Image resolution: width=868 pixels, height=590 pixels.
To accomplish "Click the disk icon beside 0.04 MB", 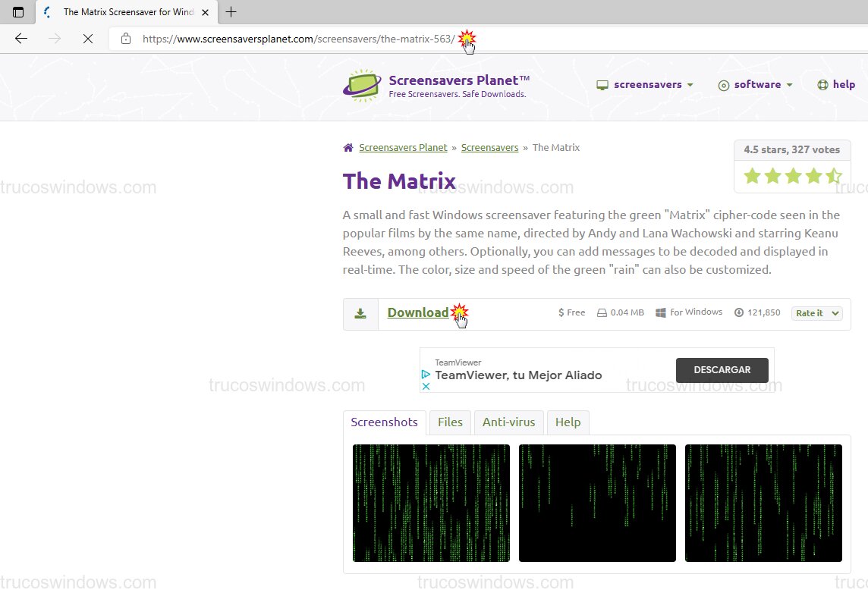I will [600, 312].
